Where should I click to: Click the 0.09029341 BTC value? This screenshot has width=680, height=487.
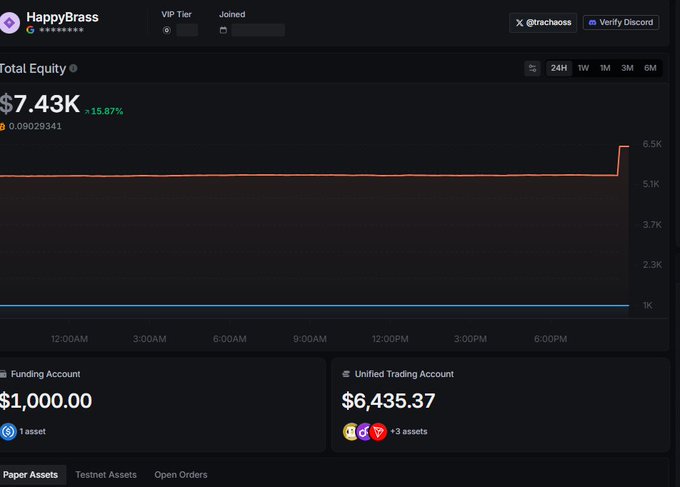[35, 126]
